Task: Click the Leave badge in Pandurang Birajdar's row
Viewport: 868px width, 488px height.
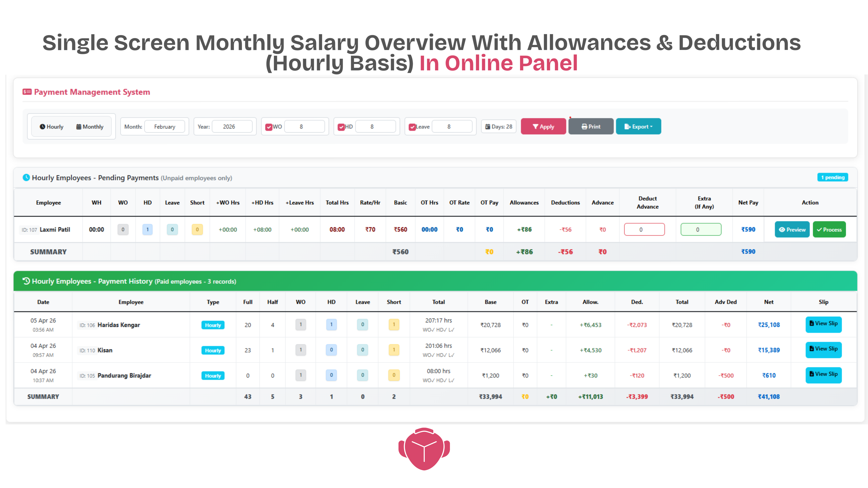Action: [x=362, y=375]
